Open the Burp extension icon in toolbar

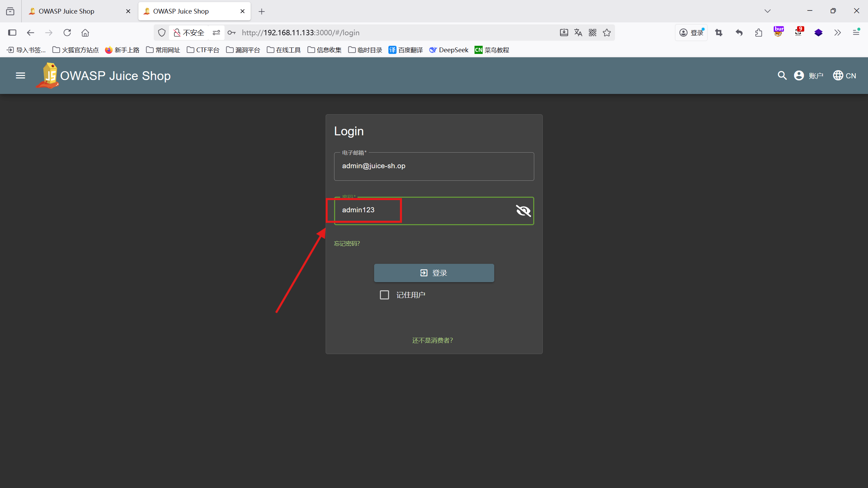pyautogui.click(x=778, y=32)
